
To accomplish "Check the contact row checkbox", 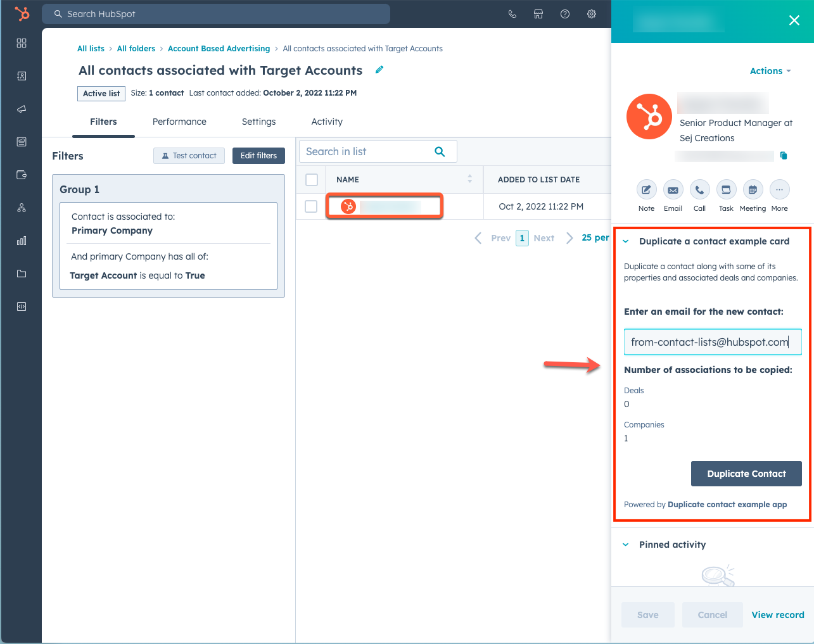I will point(311,206).
